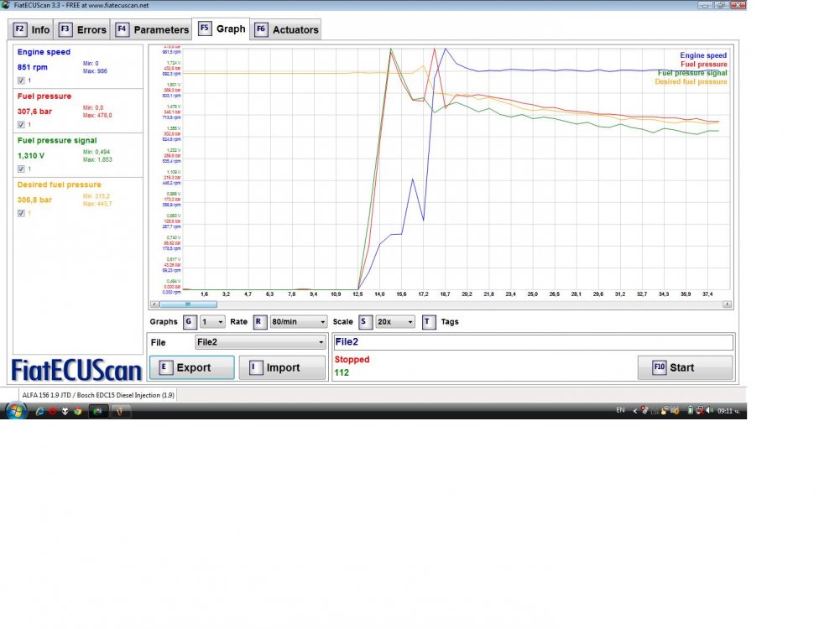Switch to the Errors tab

point(84,29)
